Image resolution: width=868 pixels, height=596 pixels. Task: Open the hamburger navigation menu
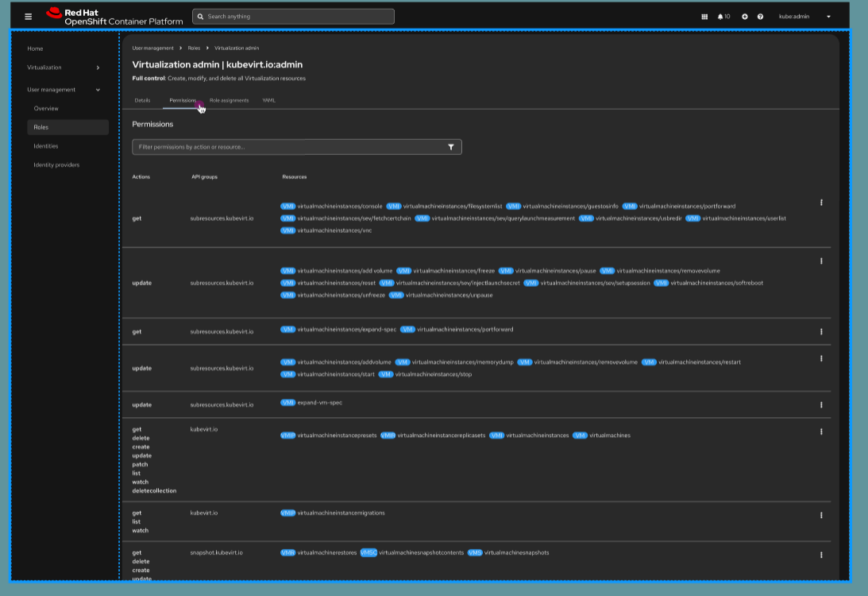click(29, 17)
